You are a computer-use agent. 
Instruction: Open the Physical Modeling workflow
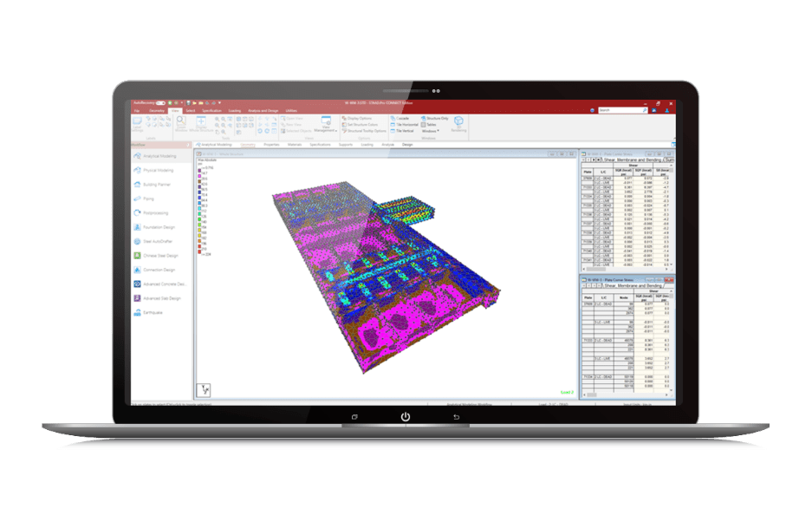click(159, 170)
